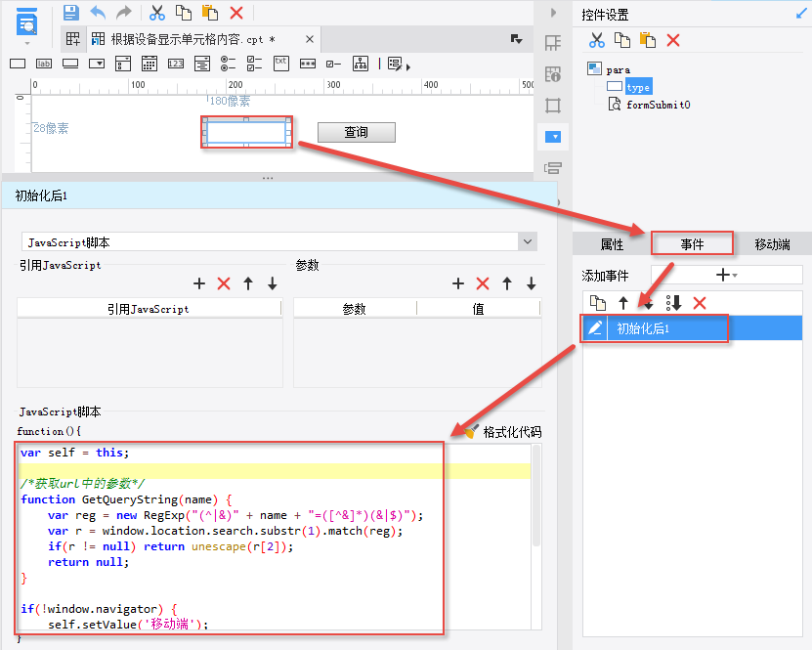
Task: Close the 根据设备显示单元格内容.cpt tab
Action: pyautogui.click(x=310, y=39)
